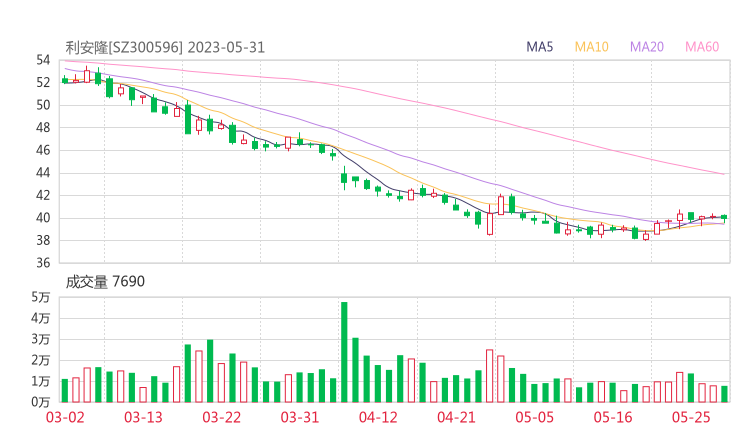Click the tallest green volume bar near 04-12
Image resolution: width=740 pixels, height=440 pixels.
[344, 352]
